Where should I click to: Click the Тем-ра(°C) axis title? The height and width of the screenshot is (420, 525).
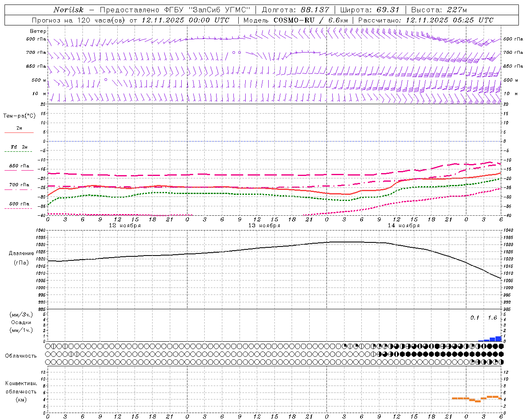click(x=19, y=116)
